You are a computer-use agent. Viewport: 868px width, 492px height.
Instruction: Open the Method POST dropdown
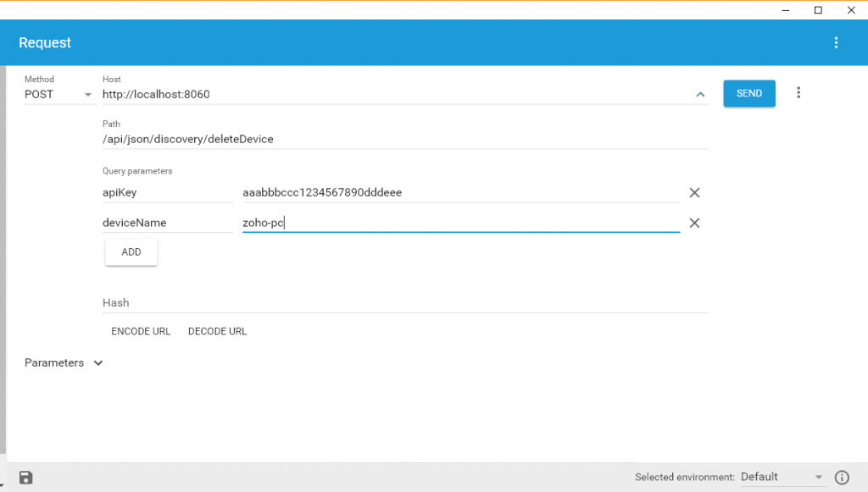click(x=58, y=95)
